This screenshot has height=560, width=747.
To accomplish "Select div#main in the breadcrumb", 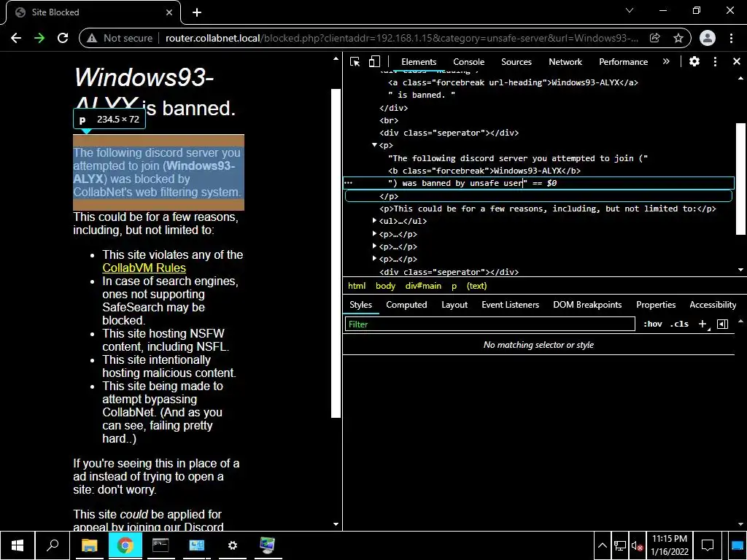I will 423,286.
